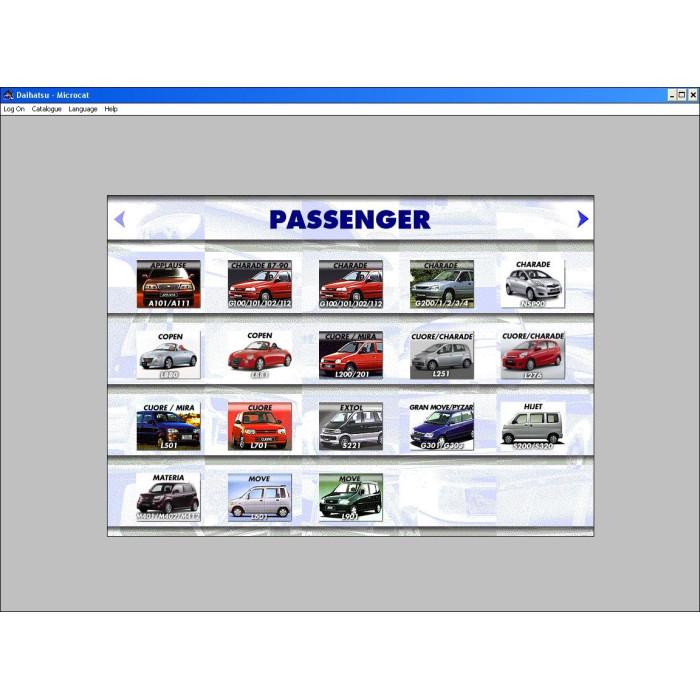Click the Daihatsu Microcat title bar icon
The image size is (700, 700).
pyautogui.click(x=8, y=95)
